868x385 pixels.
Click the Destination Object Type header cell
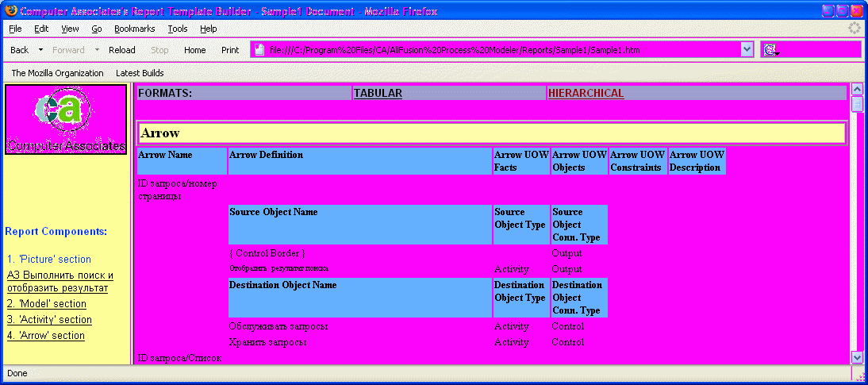pyautogui.click(x=521, y=298)
